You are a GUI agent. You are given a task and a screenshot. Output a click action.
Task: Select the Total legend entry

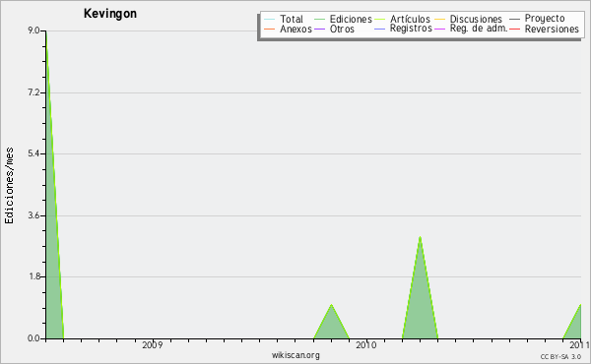pos(292,20)
